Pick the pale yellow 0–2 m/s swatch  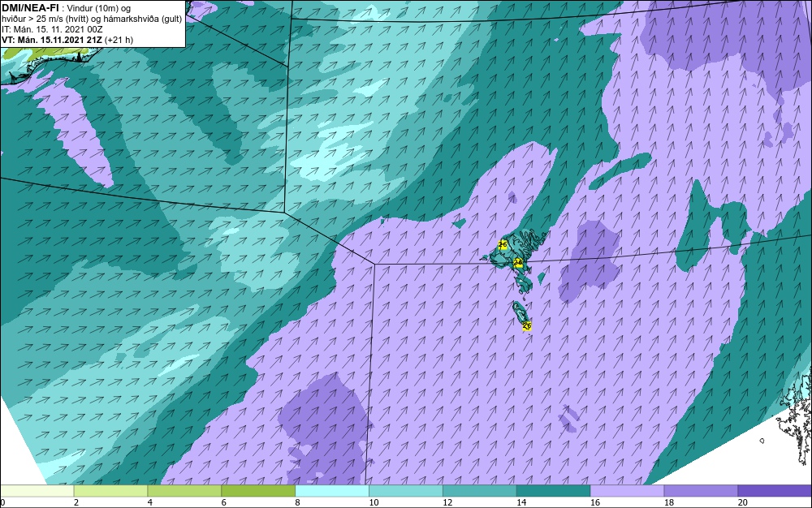pos(37,490)
